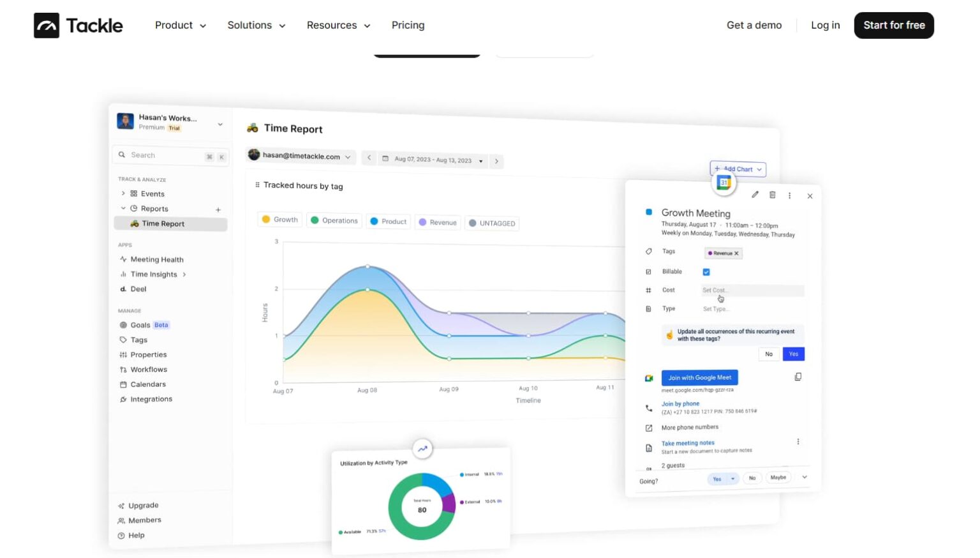Decline the going prompt with No
The height and width of the screenshot is (558, 980).
click(x=752, y=478)
